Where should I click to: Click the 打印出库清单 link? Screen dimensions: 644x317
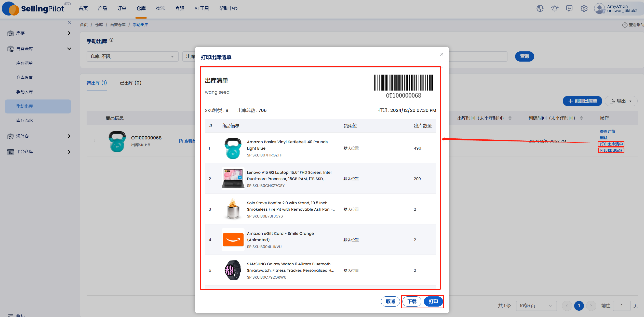[x=611, y=144]
